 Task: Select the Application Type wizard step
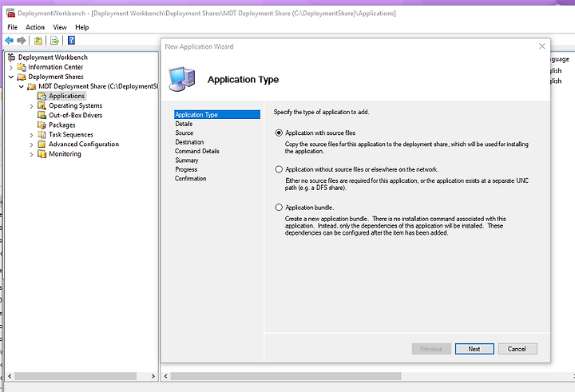pos(217,114)
